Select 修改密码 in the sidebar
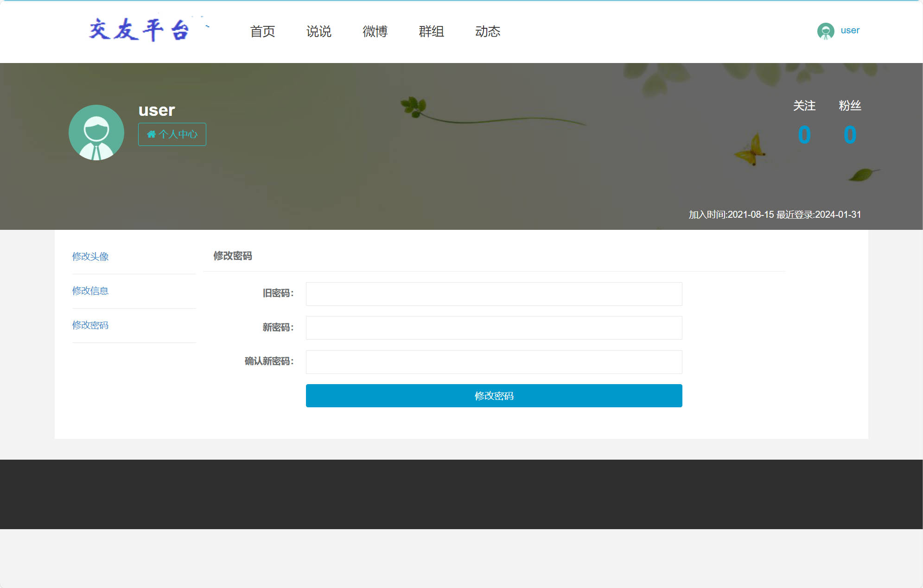923x588 pixels. (90, 326)
